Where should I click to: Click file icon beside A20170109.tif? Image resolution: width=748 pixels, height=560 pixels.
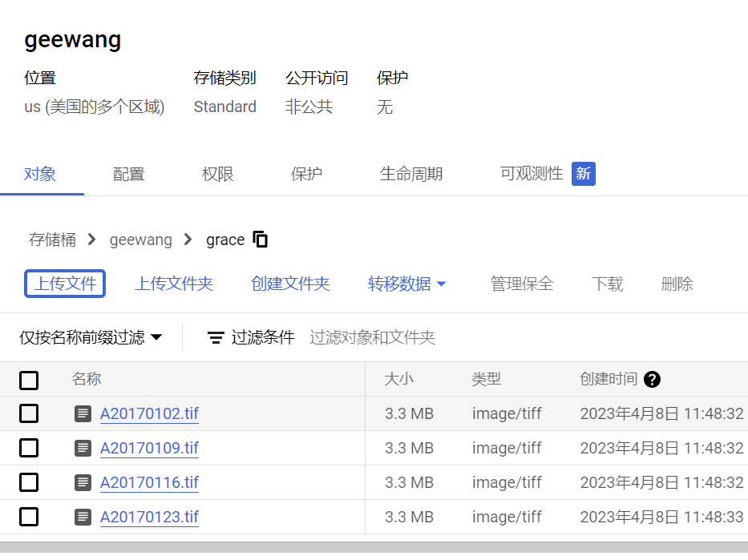pyautogui.click(x=83, y=448)
